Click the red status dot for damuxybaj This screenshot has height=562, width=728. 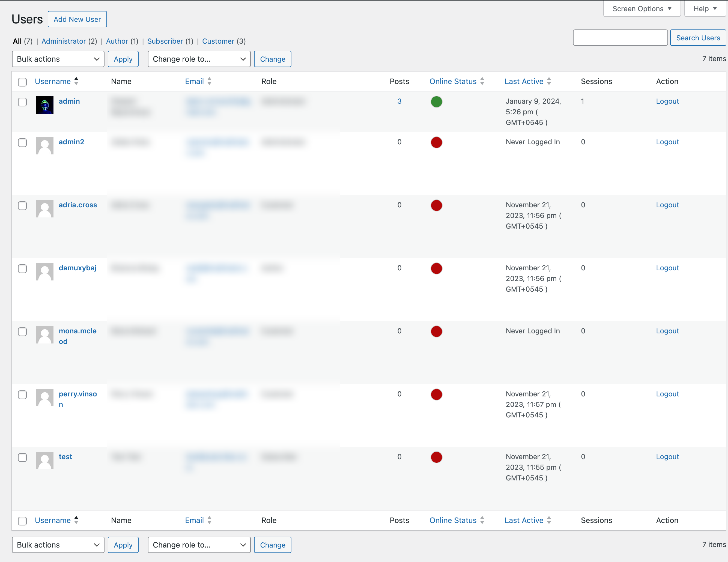click(x=436, y=268)
